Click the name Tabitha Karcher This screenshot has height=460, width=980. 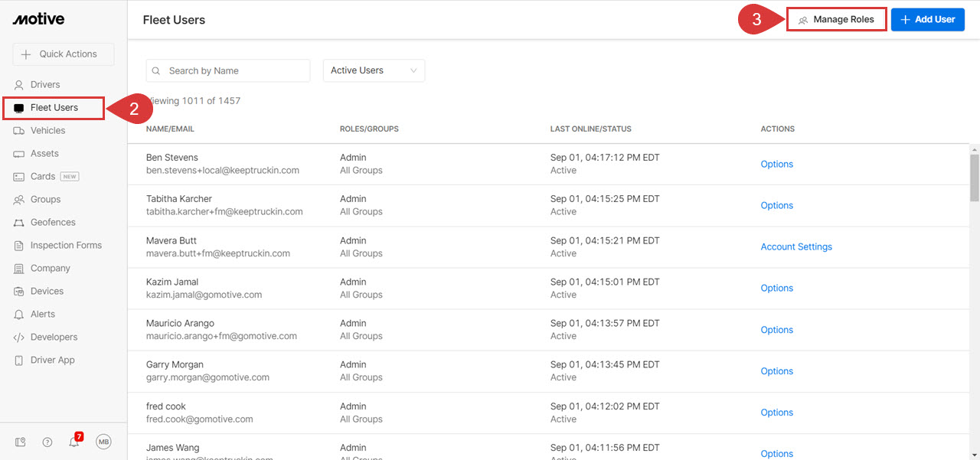[179, 198]
